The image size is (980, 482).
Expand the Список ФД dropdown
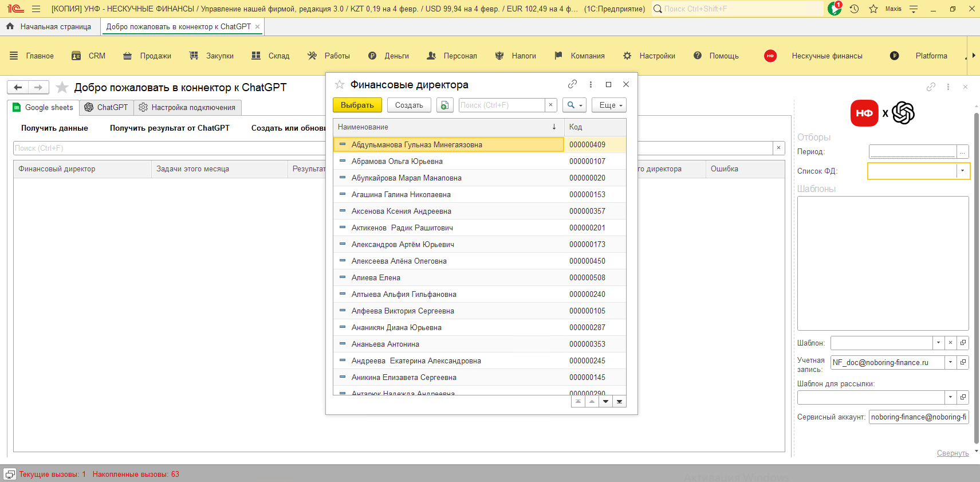click(962, 171)
